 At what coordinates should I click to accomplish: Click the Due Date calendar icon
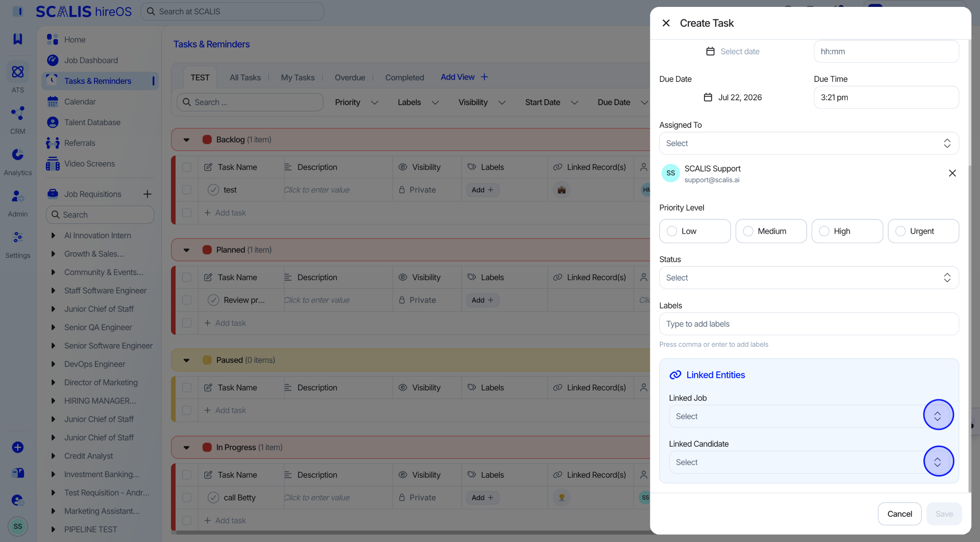[708, 97]
